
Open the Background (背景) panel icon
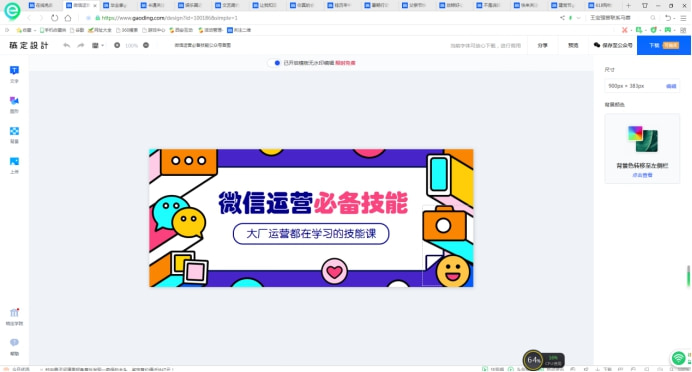[x=14, y=135]
